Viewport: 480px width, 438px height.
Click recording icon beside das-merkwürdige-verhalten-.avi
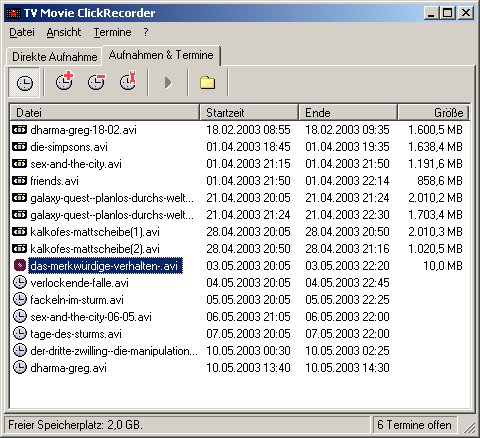coord(20,266)
